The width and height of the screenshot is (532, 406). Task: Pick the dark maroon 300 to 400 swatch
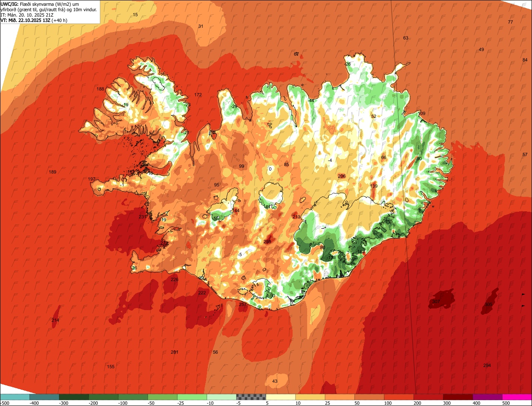(x=458, y=397)
